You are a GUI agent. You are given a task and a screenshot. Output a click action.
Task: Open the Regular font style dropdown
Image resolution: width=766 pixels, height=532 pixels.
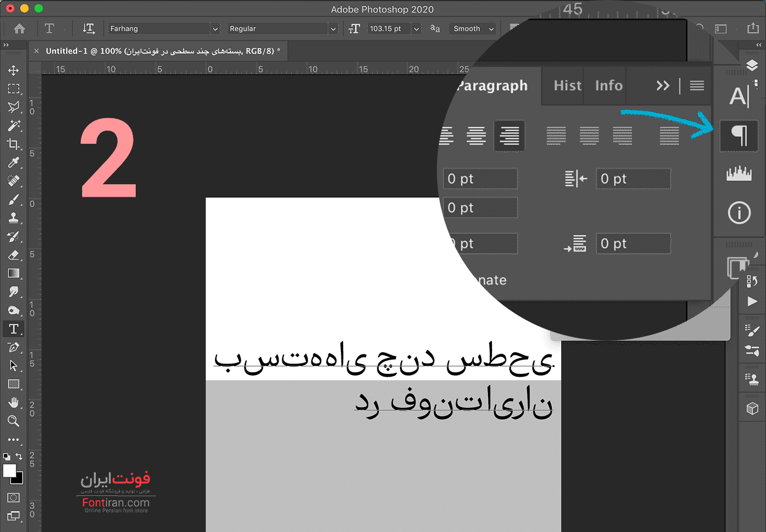(333, 29)
